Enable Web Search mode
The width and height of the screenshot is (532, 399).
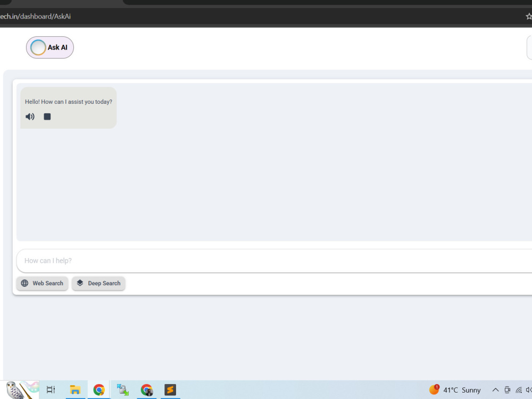43,284
